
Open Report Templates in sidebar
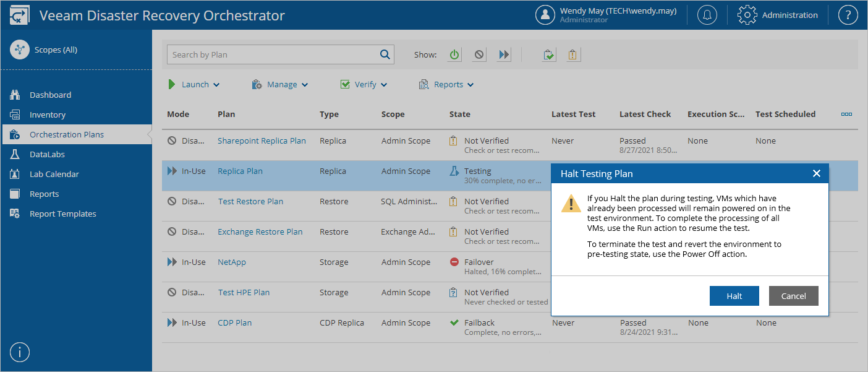point(63,214)
